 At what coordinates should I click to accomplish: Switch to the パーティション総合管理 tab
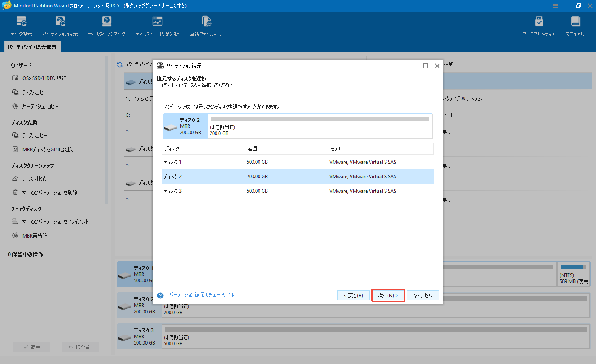[x=32, y=47]
